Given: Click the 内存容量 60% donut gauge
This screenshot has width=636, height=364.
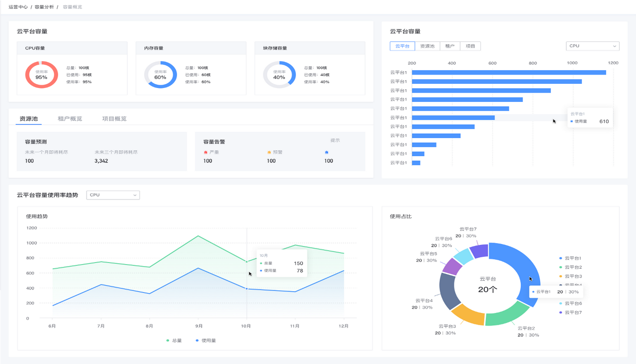Looking at the screenshot, I should tap(160, 75).
